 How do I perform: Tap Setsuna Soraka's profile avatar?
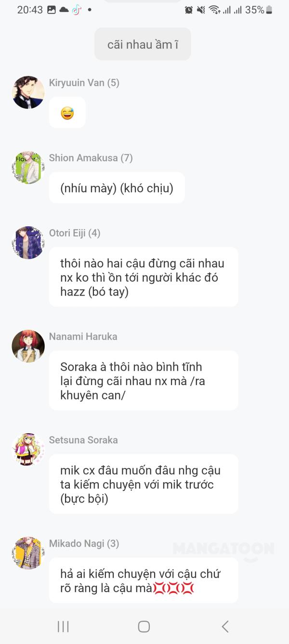(28, 450)
